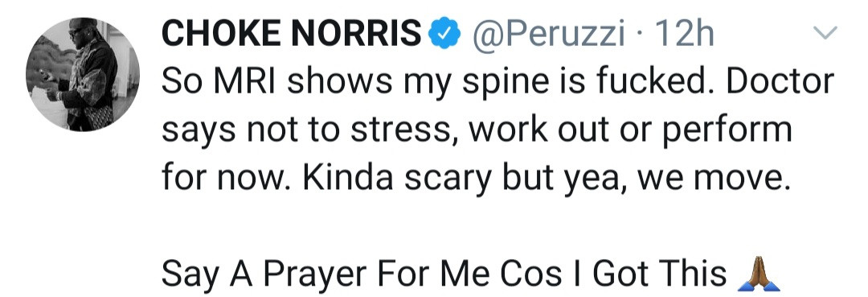Screen dimensions: 868x297
Task: Open the CHOKE NORRIS display name link
Action: (x=291, y=35)
